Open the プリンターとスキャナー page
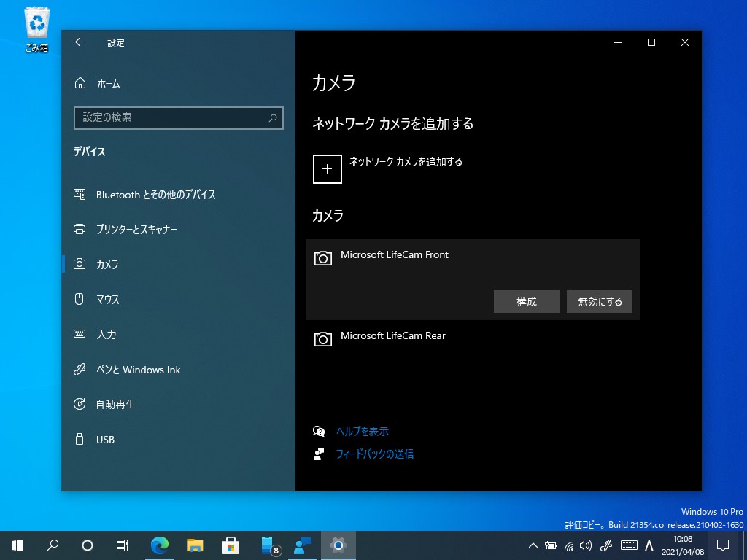 pos(138,229)
